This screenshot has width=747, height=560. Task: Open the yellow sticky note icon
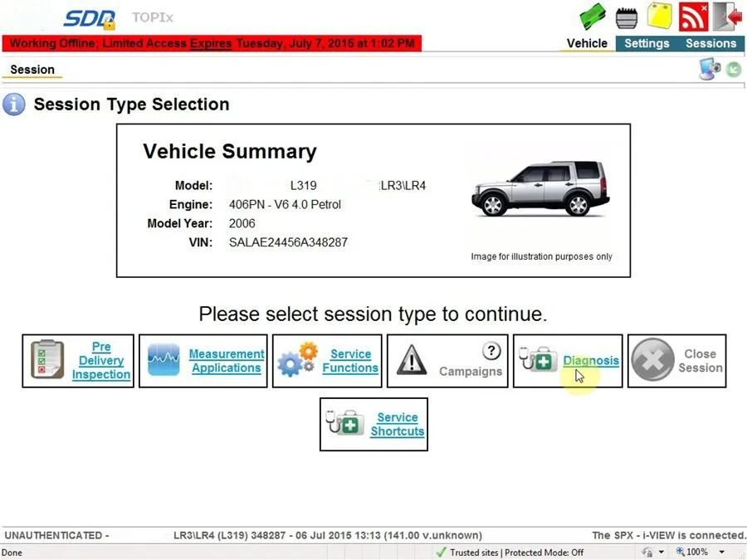pyautogui.click(x=659, y=16)
